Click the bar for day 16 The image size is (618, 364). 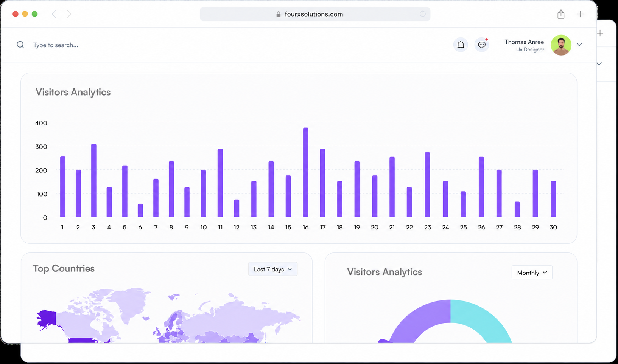pos(306,172)
